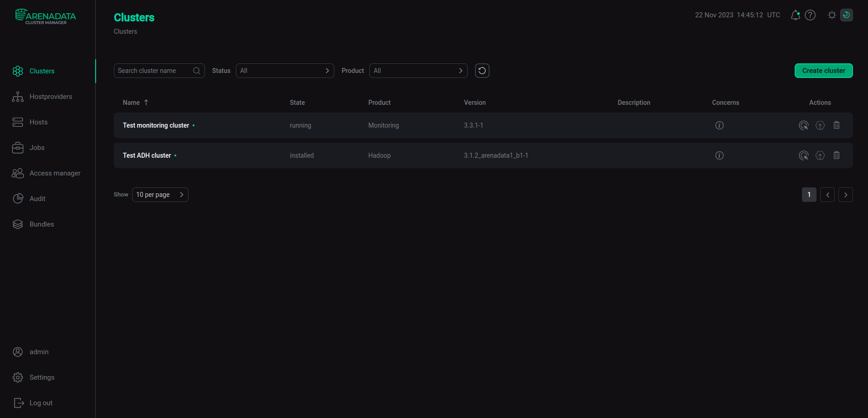This screenshot has height=418, width=868.
Task: Go to page 1
Action: click(x=809, y=195)
